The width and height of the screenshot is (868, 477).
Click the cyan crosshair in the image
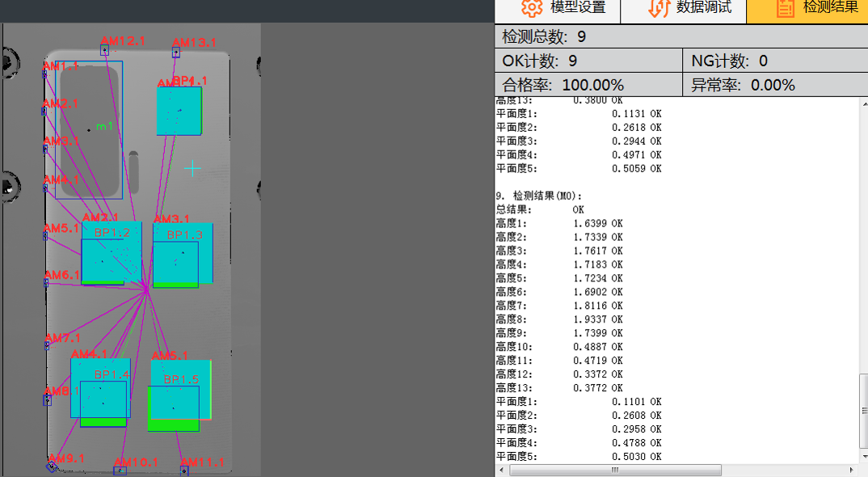[192, 168]
